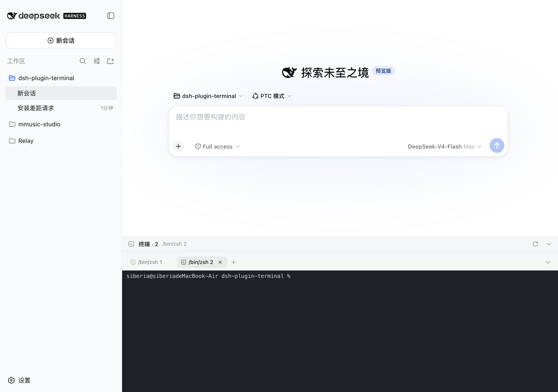Add a new terminal tab with plus

[233, 262]
